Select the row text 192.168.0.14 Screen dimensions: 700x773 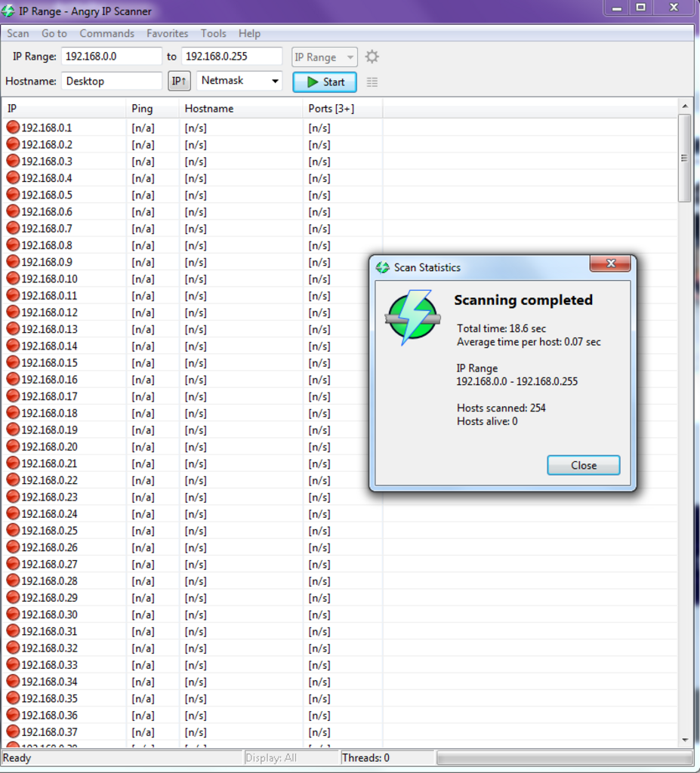click(49, 346)
